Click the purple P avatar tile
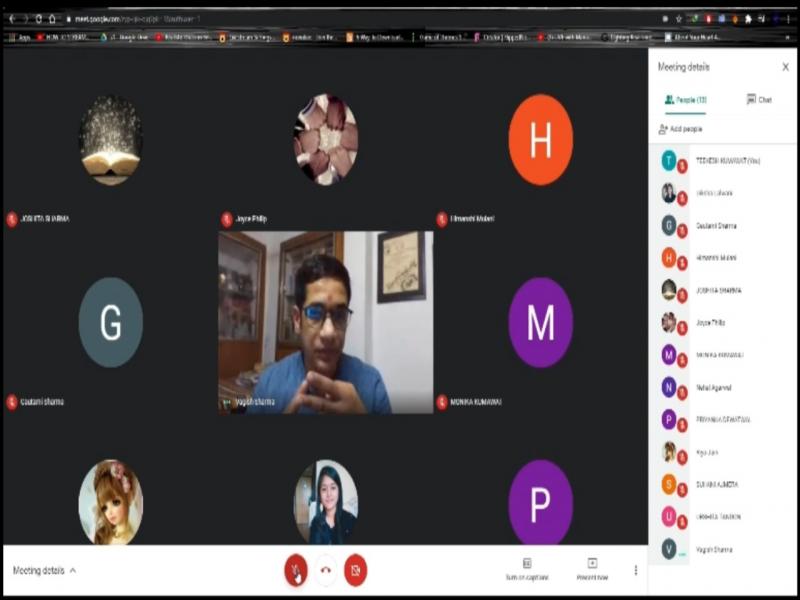Image resolution: width=800 pixels, height=600 pixels. click(540, 505)
